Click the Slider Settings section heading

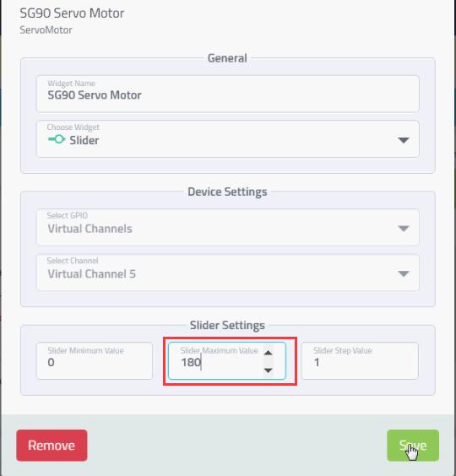point(227,326)
